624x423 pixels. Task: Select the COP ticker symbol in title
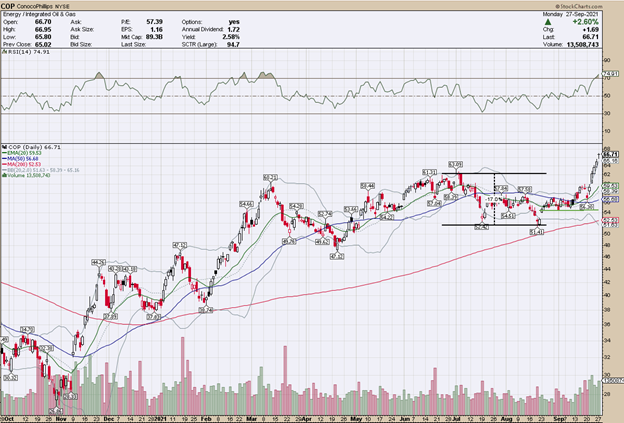(x=7, y=6)
